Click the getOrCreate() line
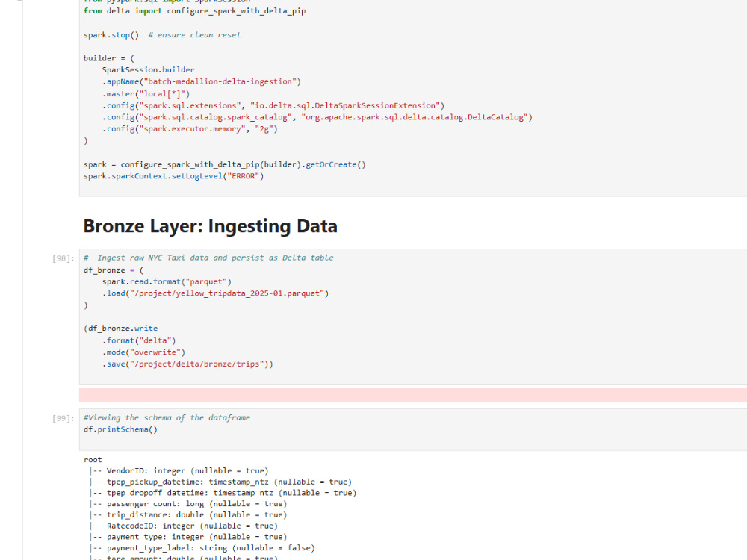Viewport: 747px width, 560px height. click(224, 164)
